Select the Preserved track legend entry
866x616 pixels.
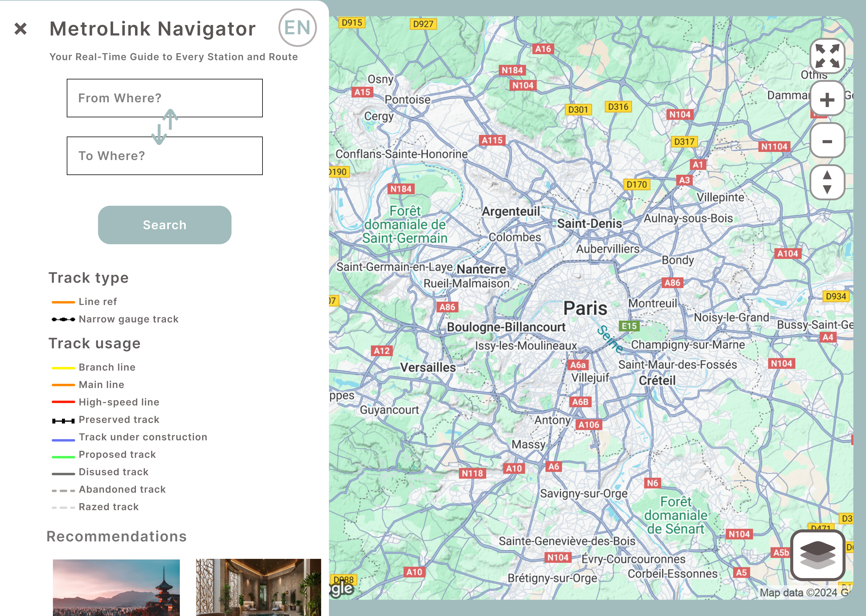pyautogui.click(x=106, y=420)
